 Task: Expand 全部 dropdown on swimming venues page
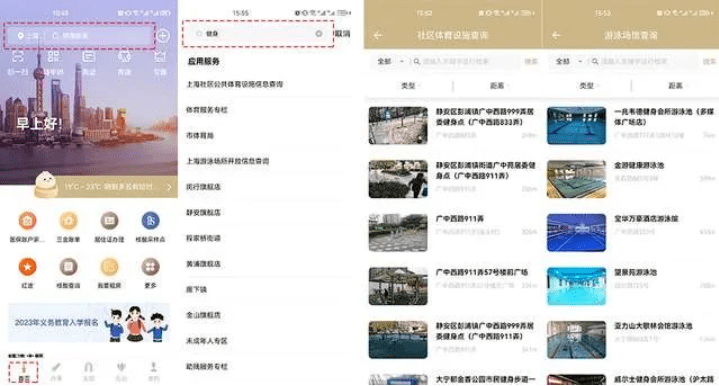(x=569, y=61)
